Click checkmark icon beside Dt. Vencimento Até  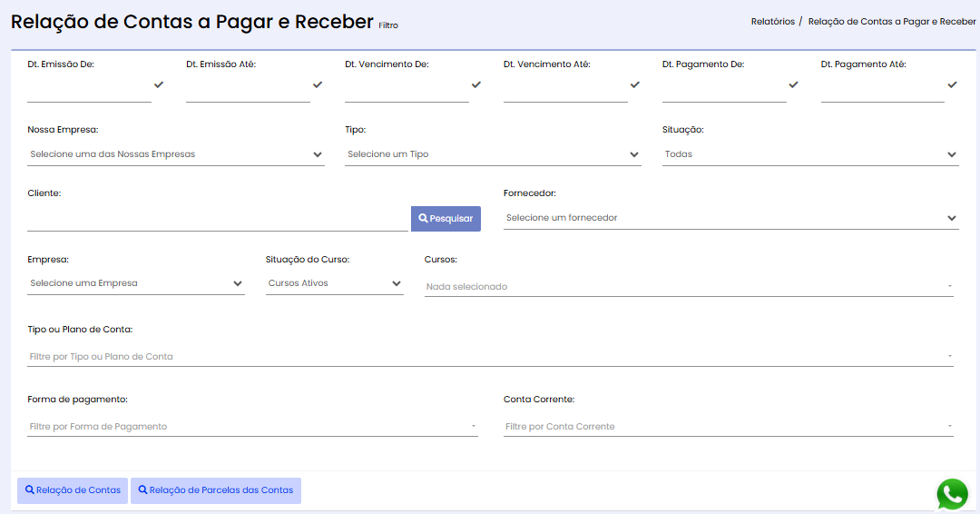(635, 84)
